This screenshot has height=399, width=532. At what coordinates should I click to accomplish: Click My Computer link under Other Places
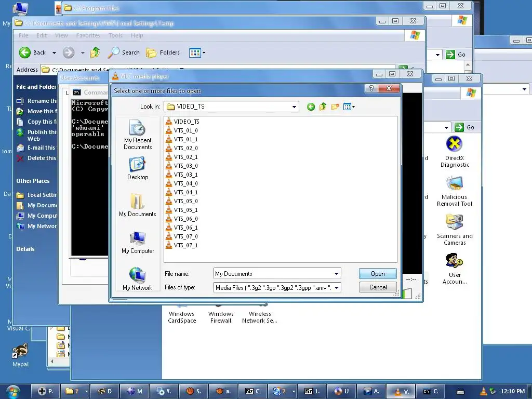(37, 216)
